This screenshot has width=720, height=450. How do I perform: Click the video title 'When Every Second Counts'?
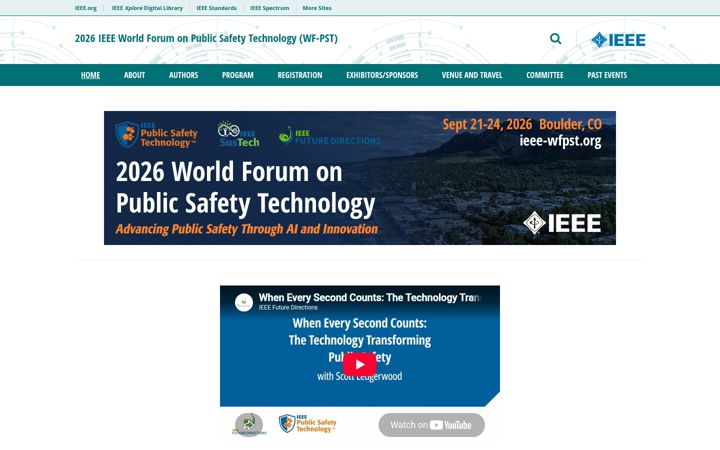(x=369, y=298)
